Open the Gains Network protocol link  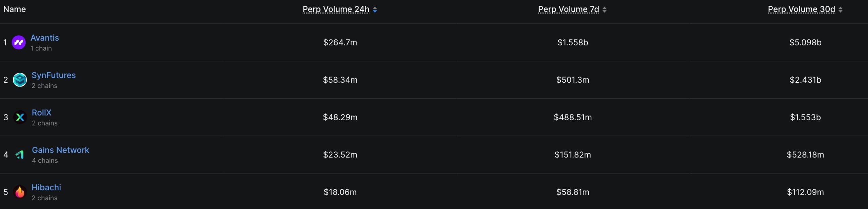60,150
